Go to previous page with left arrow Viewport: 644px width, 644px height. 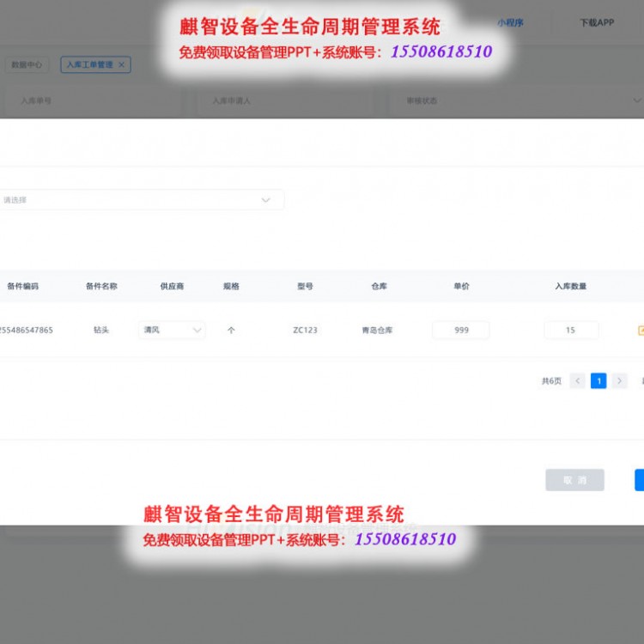[577, 380]
